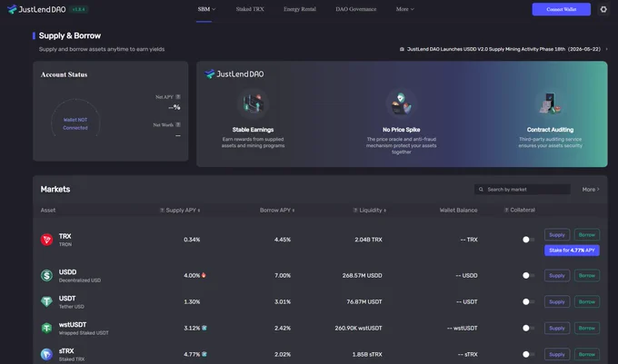
Task: Click the No Price Spike illustration icon
Action: pyautogui.click(x=401, y=103)
